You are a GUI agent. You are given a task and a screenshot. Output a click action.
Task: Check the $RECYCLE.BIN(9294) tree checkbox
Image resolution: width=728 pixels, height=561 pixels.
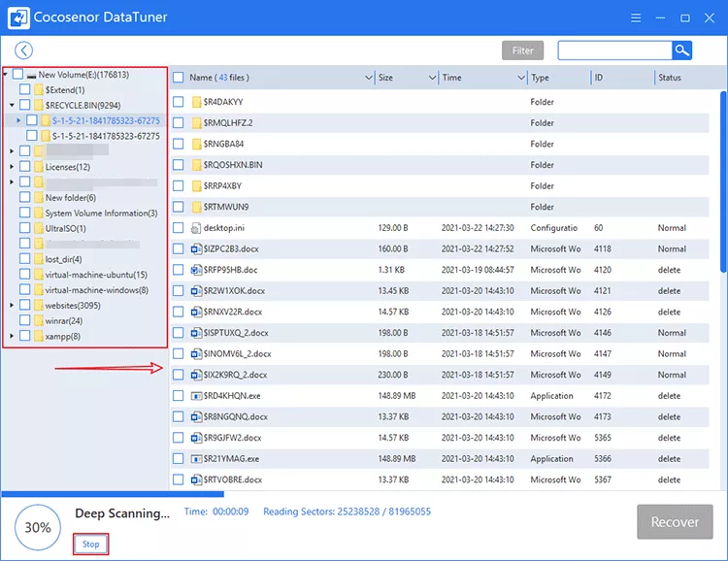click(x=25, y=105)
